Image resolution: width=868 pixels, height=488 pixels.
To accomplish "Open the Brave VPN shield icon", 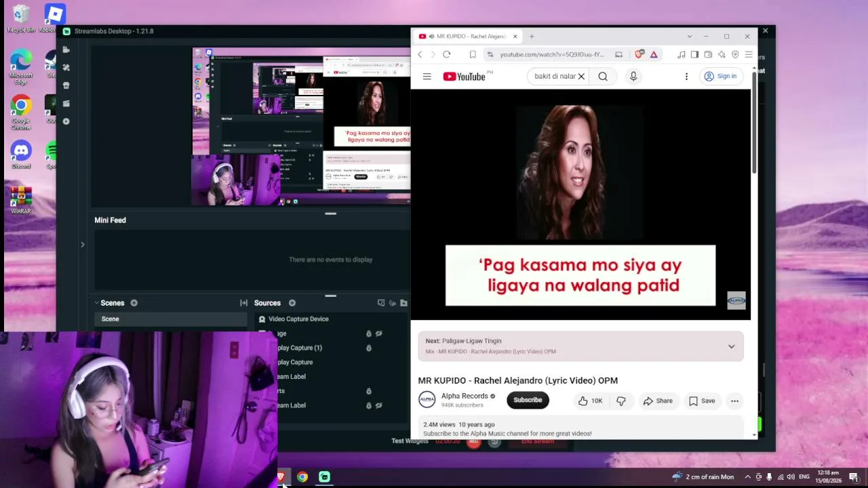I will (x=735, y=54).
